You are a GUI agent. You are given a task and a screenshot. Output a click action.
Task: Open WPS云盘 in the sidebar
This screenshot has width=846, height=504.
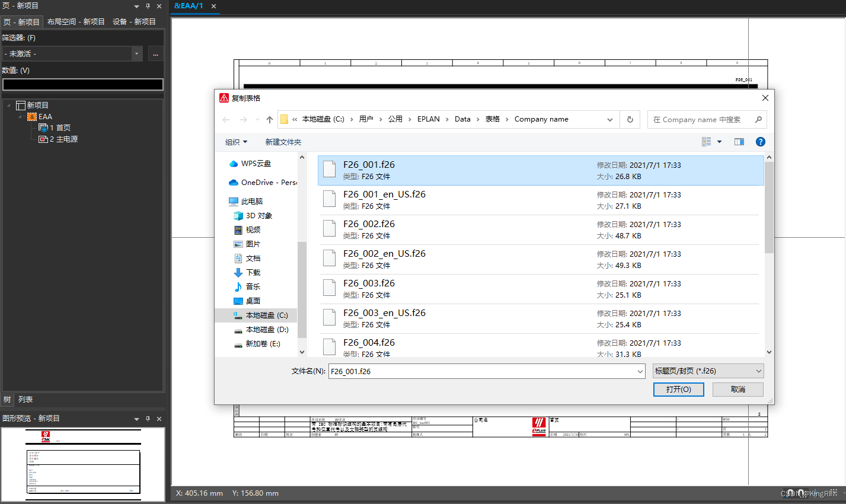256,164
